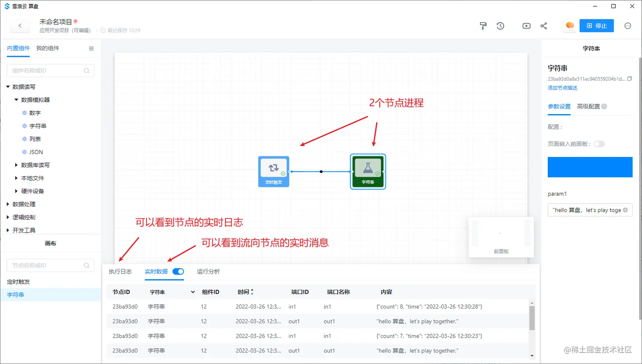
Task: Click the format painter icon in top toolbar
Action: tap(483, 26)
